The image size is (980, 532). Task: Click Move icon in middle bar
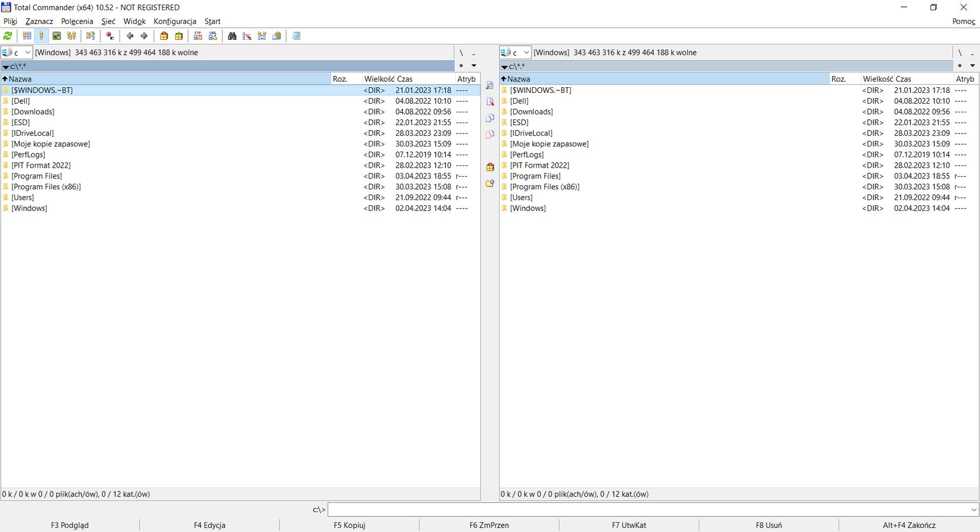pyautogui.click(x=490, y=135)
